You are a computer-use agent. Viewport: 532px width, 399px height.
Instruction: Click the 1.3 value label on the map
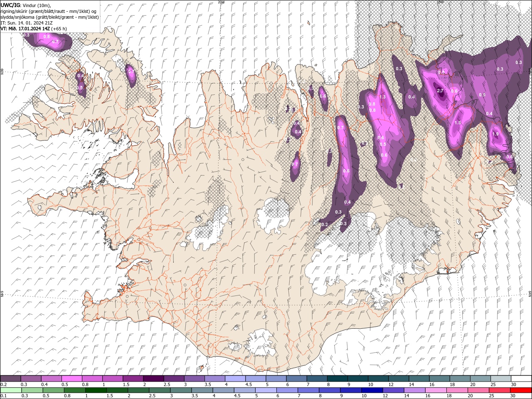[382, 97]
